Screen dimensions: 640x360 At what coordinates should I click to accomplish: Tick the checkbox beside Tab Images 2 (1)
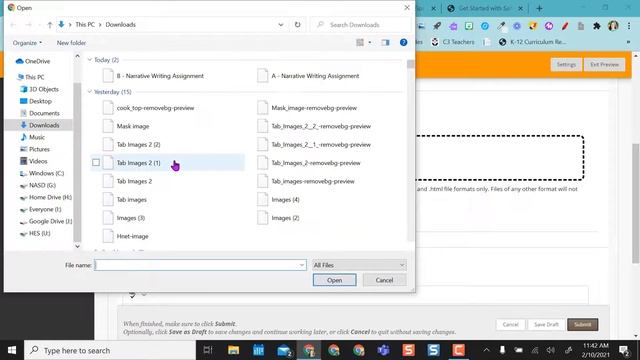point(96,163)
